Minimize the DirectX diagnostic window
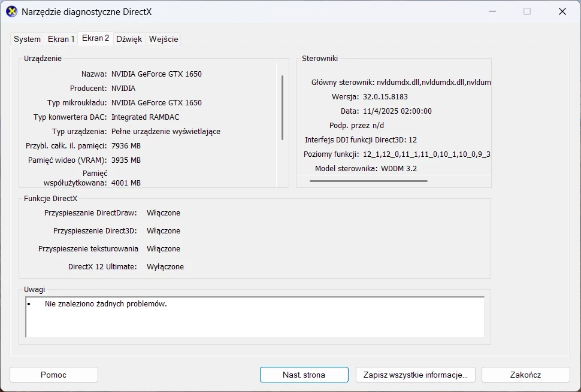 (492, 11)
